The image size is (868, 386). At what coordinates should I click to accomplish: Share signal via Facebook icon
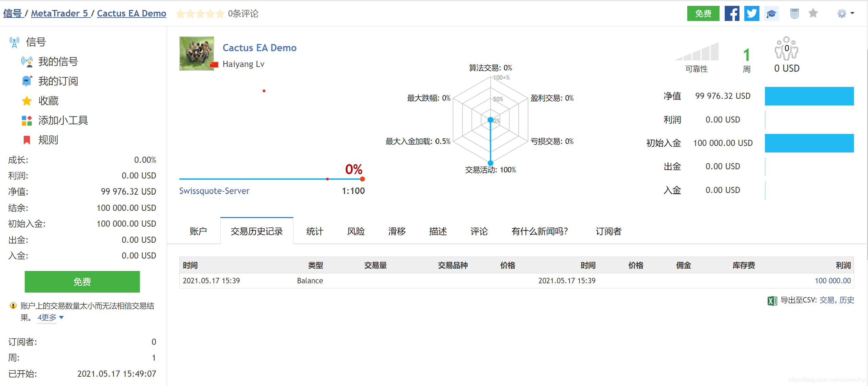coord(732,14)
